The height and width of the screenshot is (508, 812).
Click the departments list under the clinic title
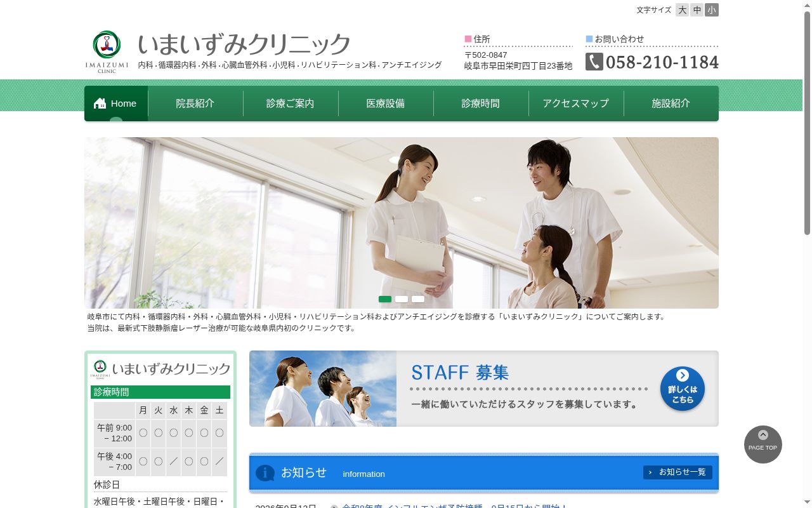pos(290,65)
